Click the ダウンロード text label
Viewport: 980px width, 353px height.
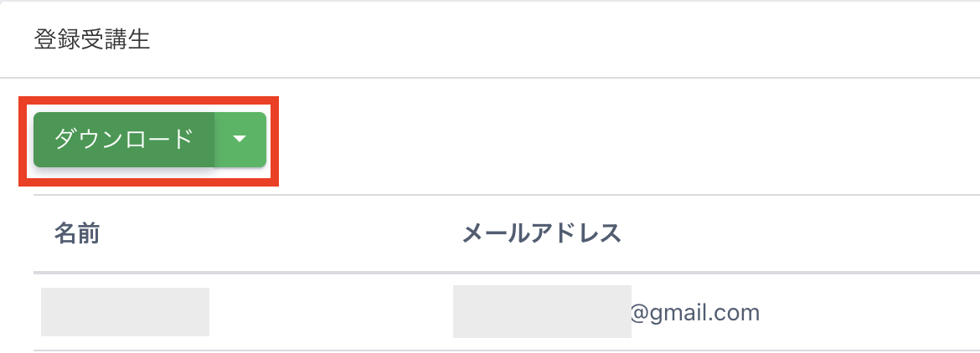[x=124, y=139]
